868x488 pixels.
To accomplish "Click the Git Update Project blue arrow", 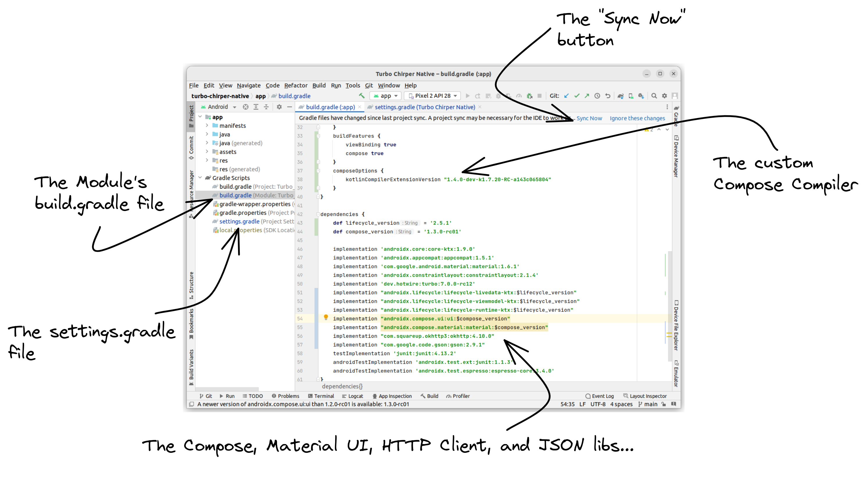I will [x=567, y=96].
